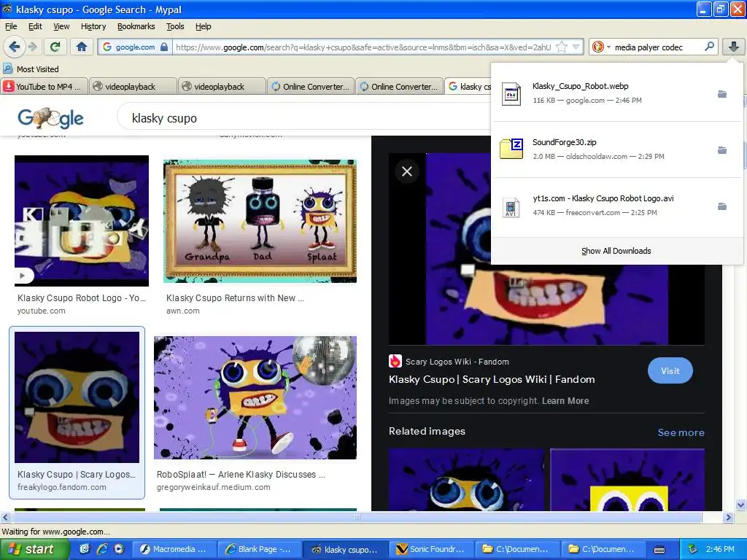Click See more related images
Screen dimensions: 747x560
click(x=681, y=432)
